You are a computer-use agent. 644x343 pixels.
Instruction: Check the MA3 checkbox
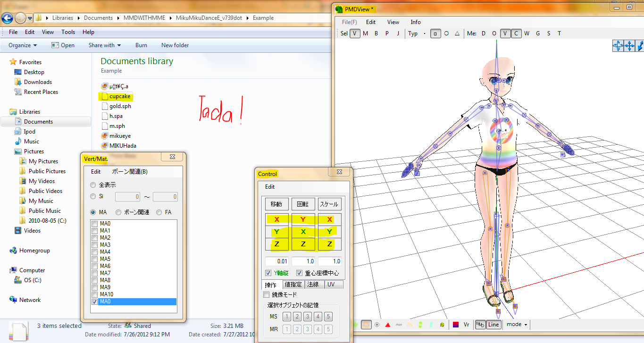(x=95, y=245)
